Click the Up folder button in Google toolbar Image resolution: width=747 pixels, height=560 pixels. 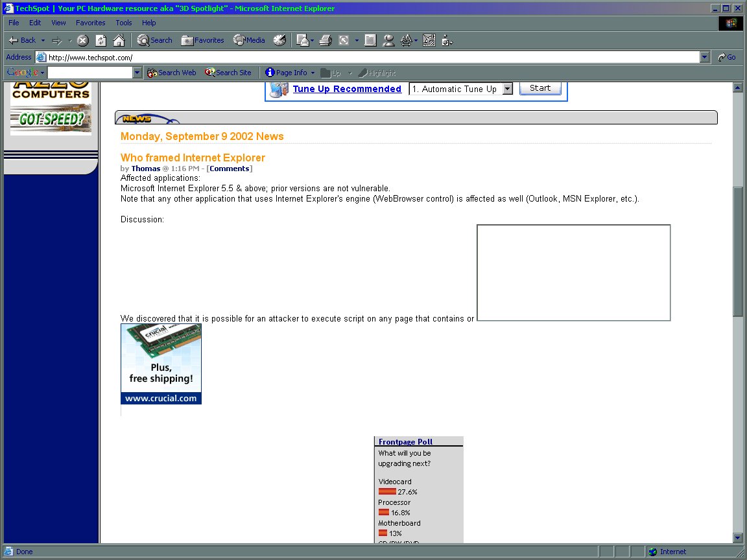point(331,73)
